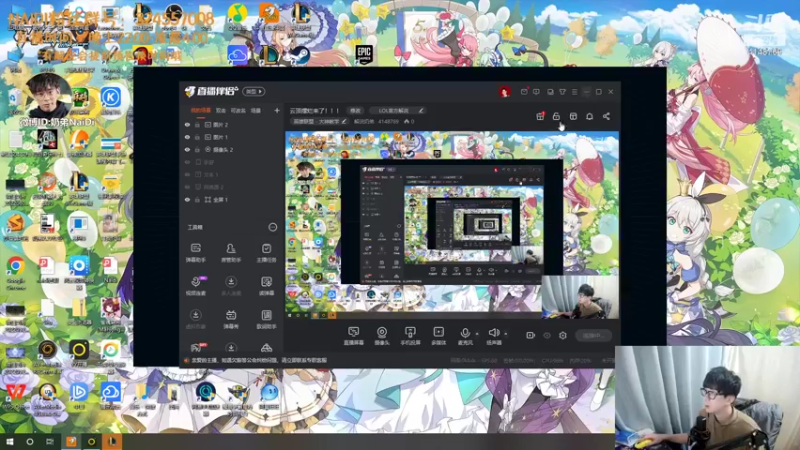The width and height of the screenshot is (800, 450).
Task: Open the 主播任务 tool
Action: pos(266,253)
